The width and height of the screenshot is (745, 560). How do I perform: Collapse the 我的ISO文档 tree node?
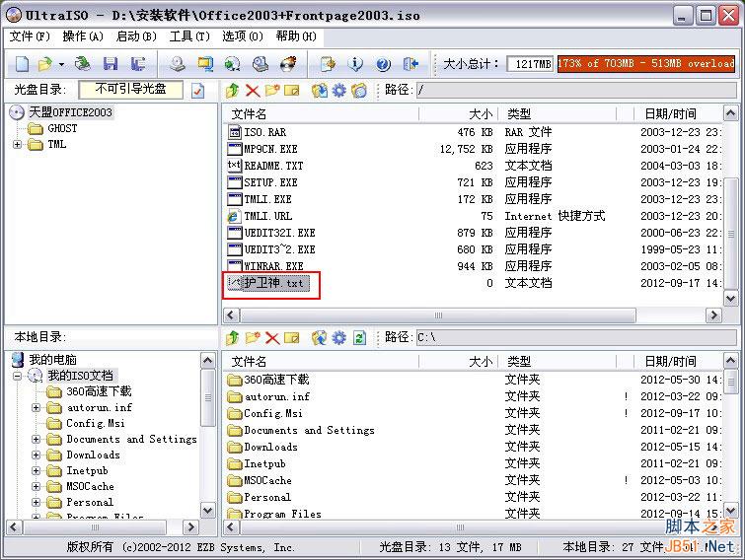17,376
